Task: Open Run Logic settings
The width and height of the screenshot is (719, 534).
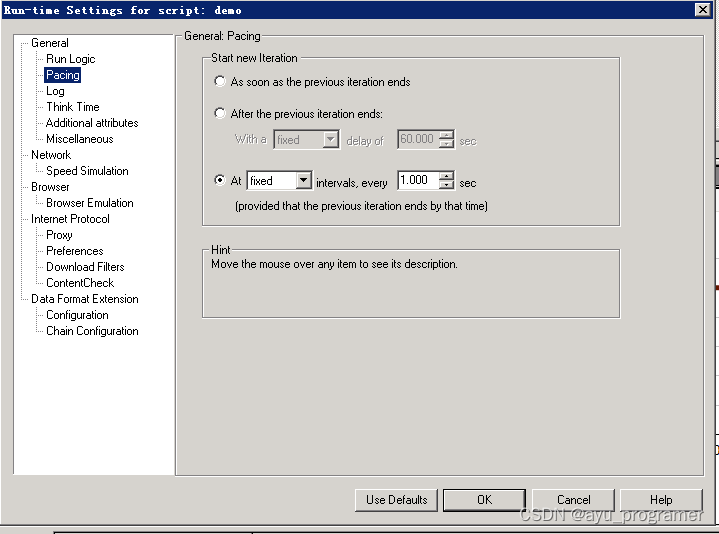Action: pyautogui.click(x=71, y=59)
